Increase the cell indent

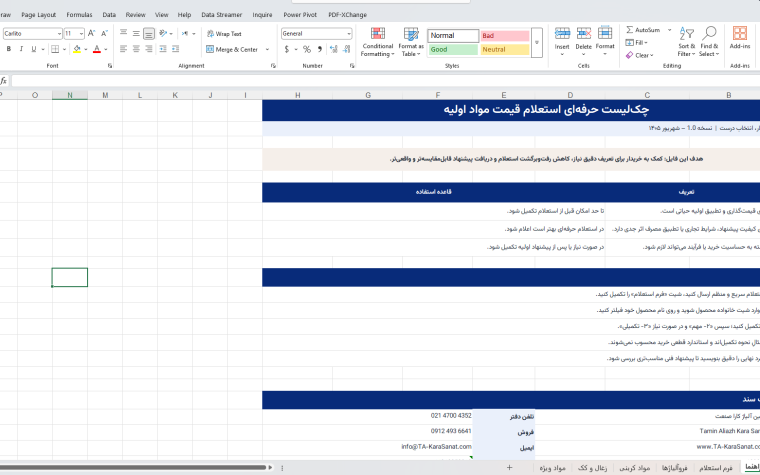pos(175,49)
